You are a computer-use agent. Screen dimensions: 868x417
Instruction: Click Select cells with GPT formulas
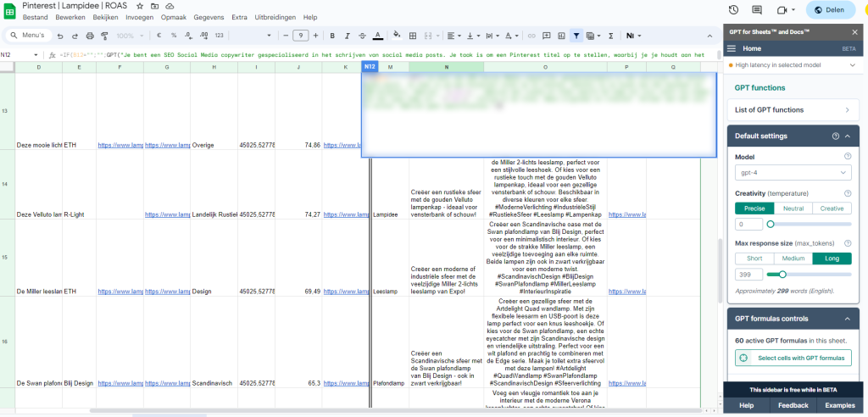[793, 358]
